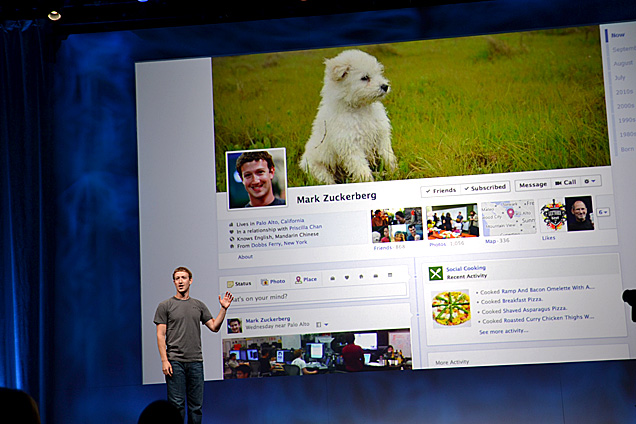The height and width of the screenshot is (424, 636).
Task: Open the Social Cooking app icon
Action: (x=436, y=273)
